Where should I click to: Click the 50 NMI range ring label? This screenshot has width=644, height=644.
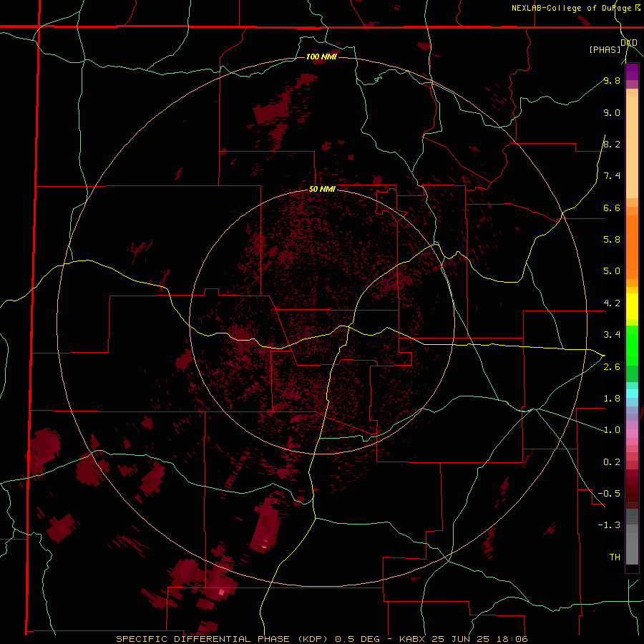[x=323, y=190]
